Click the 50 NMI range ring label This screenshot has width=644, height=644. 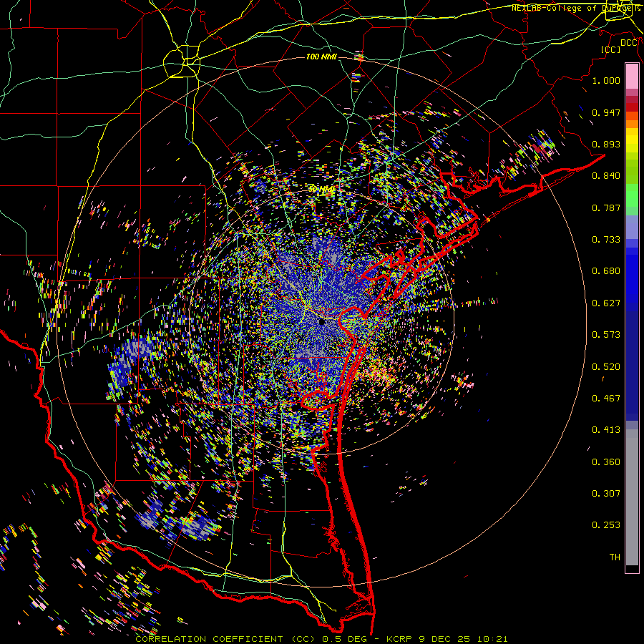click(321, 189)
